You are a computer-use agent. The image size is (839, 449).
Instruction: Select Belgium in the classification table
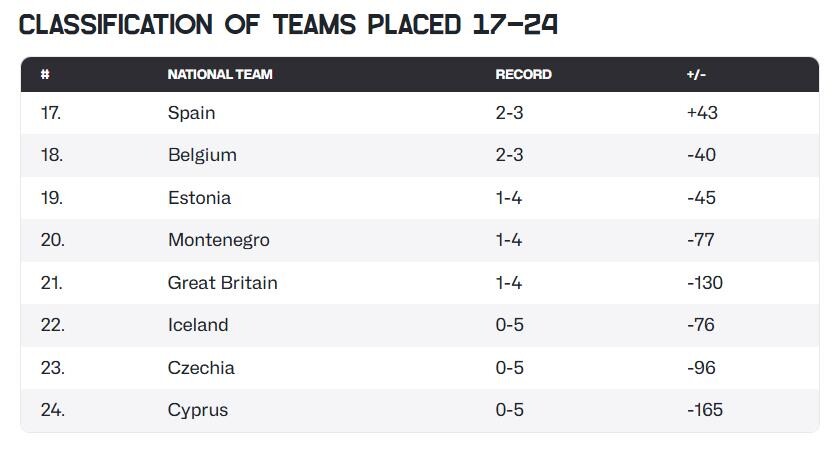click(x=202, y=155)
